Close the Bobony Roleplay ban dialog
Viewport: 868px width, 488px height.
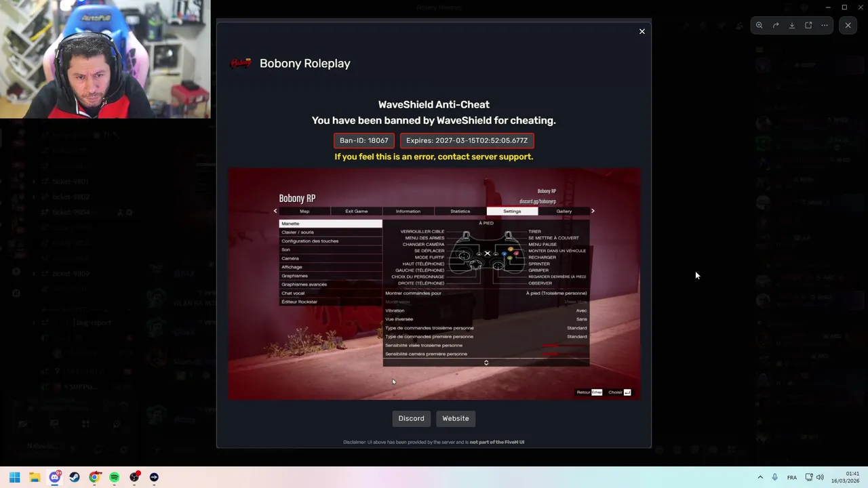pyautogui.click(x=642, y=31)
